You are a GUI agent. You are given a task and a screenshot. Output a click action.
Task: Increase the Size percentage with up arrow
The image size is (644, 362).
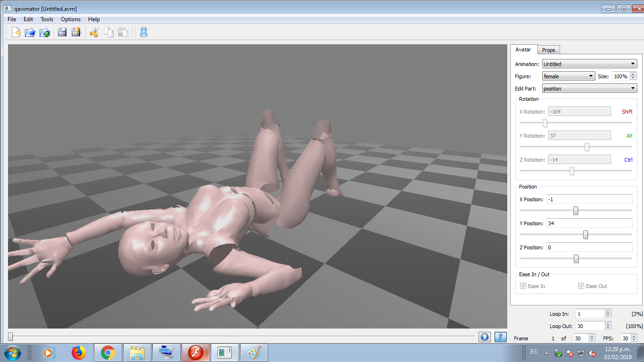(633, 74)
